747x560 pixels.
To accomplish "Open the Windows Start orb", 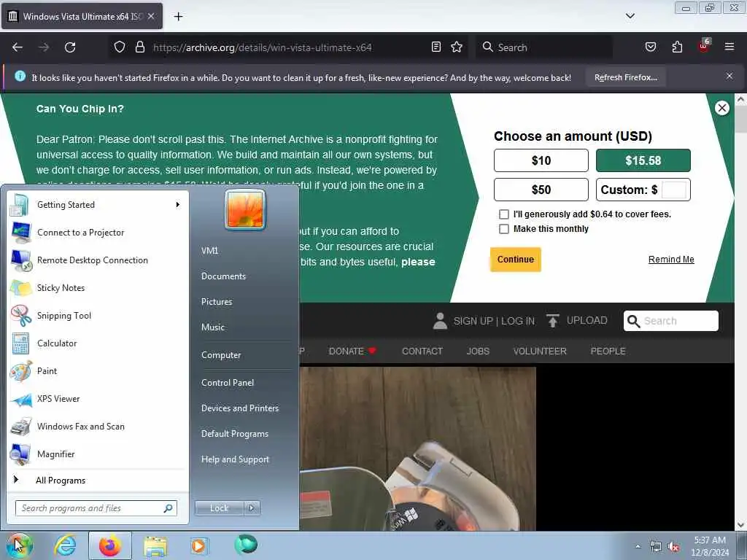I will point(19,545).
